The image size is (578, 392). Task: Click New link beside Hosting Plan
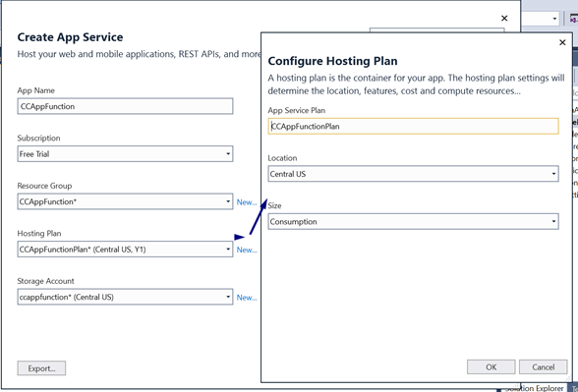coord(247,250)
